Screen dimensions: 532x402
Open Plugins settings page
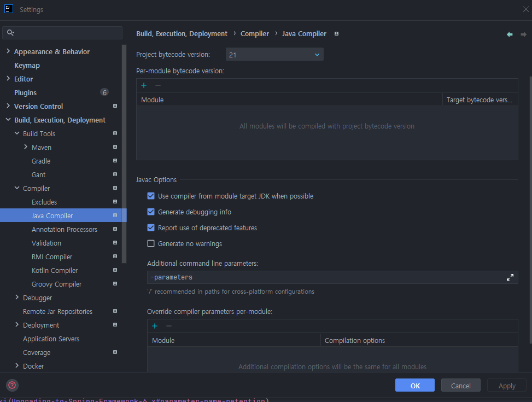pyautogui.click(x=25, y=92)
